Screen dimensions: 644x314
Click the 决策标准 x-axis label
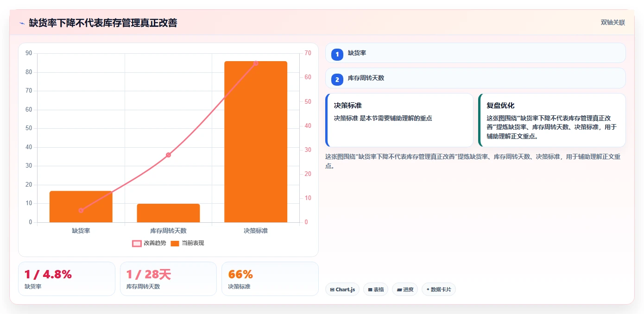coord(256,231)
